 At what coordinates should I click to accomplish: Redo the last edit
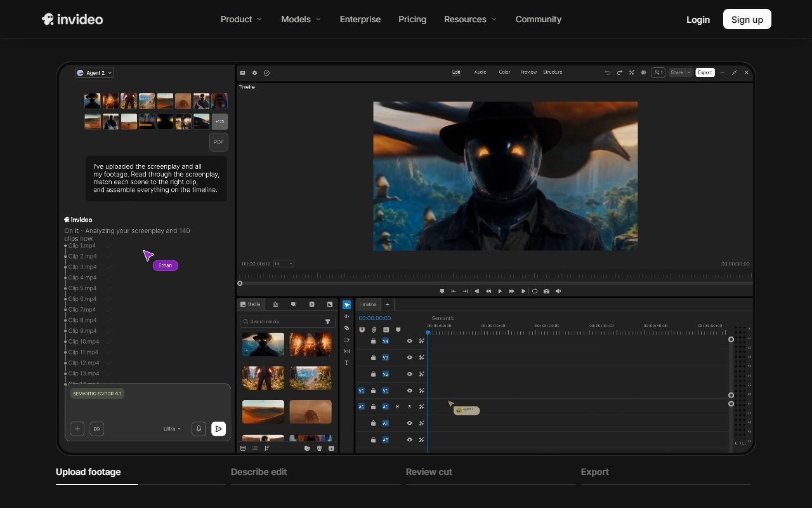click(619, 72)
